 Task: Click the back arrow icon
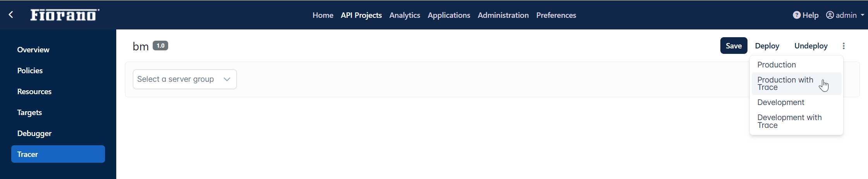click(11, 15)
